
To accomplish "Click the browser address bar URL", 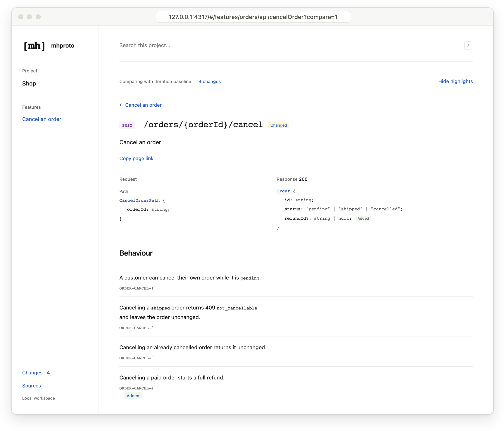I will pyautogui.click(x=253, y=17).
